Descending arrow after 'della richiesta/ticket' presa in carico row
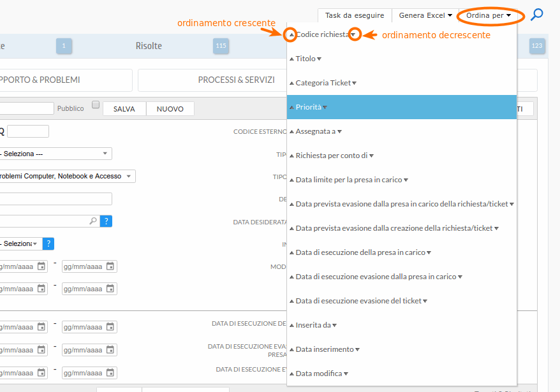This screenshot has width=560, height=392. [512, 204]
